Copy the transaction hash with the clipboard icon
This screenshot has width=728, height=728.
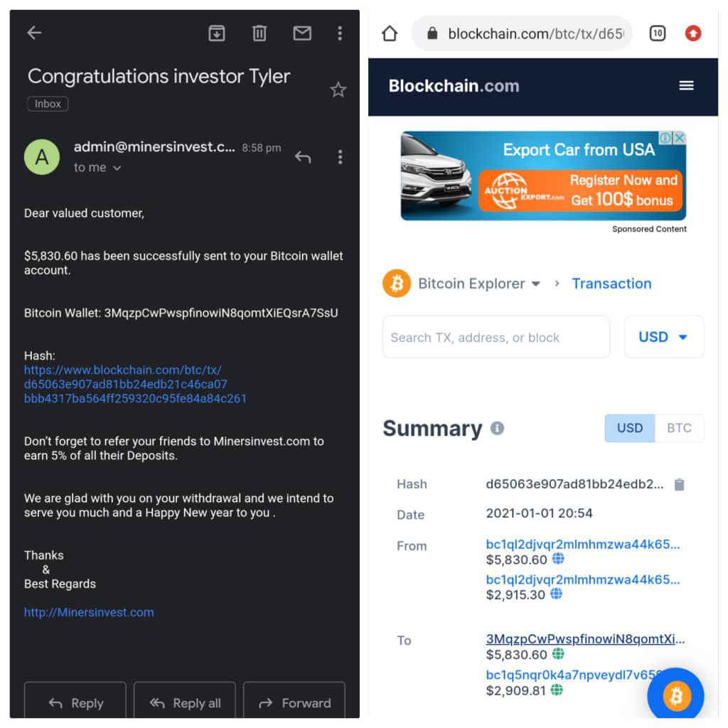[679, 485]
